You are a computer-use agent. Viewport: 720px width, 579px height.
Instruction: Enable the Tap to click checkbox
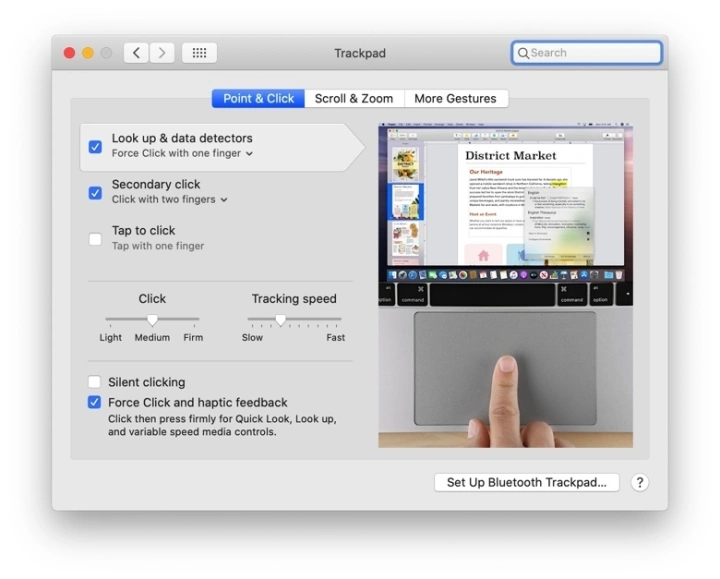[x=95, y=239]
